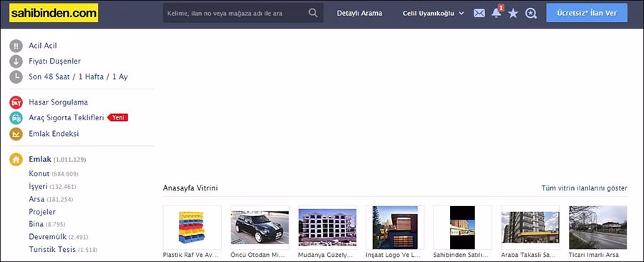
Task: Select Konut subcategory
Action: coord(39,174)
